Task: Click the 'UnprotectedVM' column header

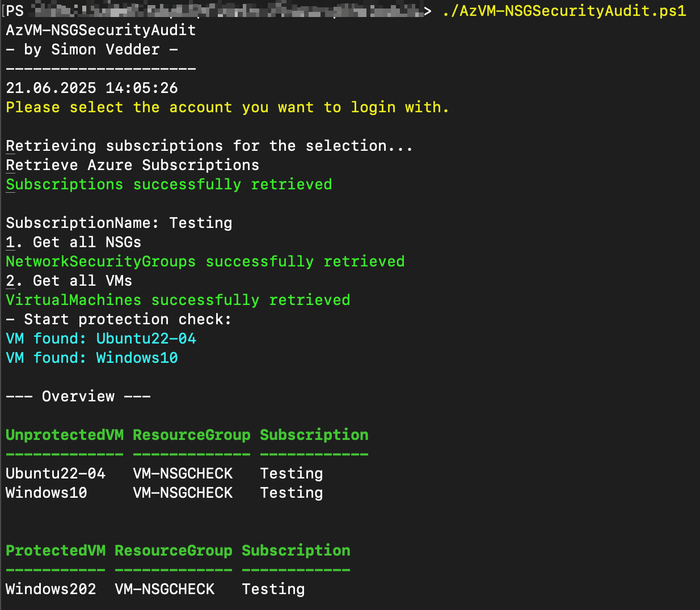Action: click(65, 435)
